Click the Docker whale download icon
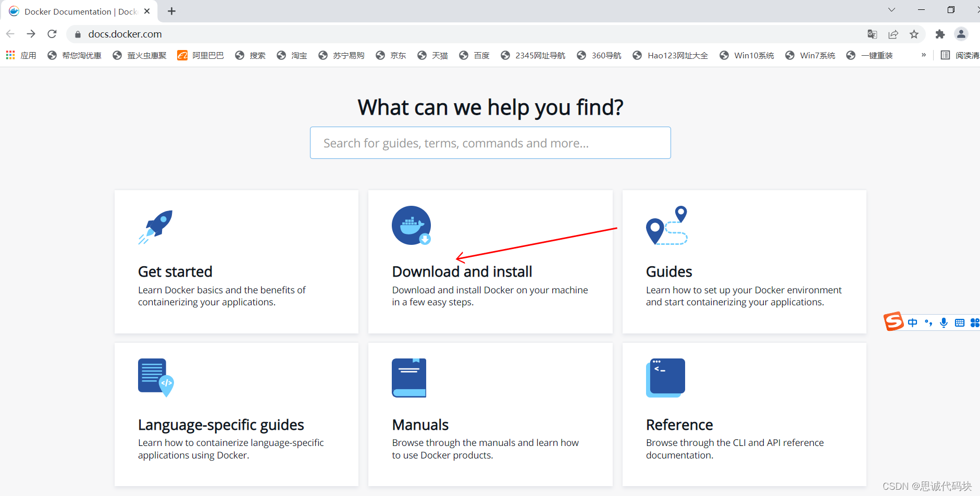 pos(412,226)
